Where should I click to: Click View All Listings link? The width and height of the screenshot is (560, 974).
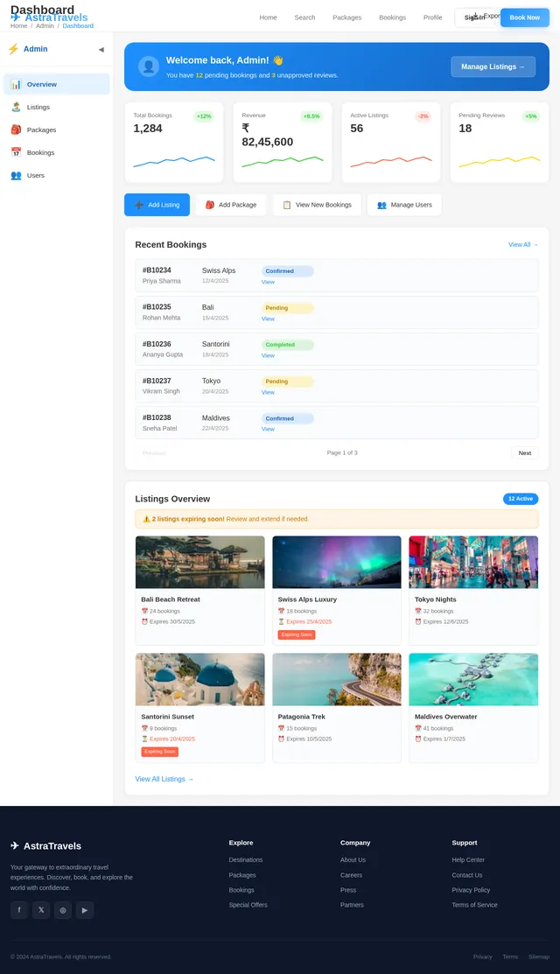164,779
